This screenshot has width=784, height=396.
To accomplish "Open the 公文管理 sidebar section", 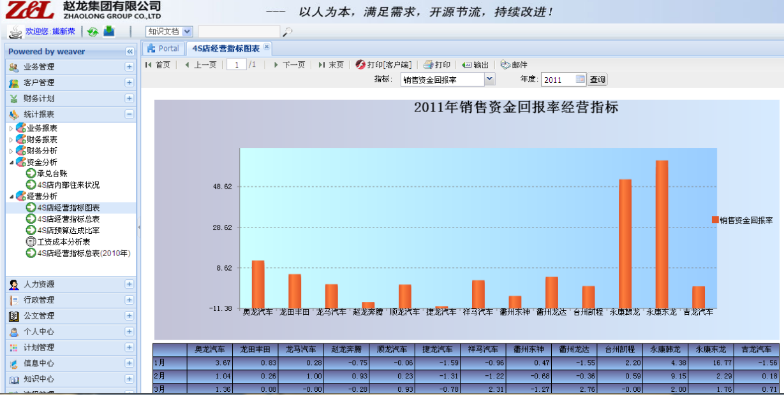I will tap(70, 316).
